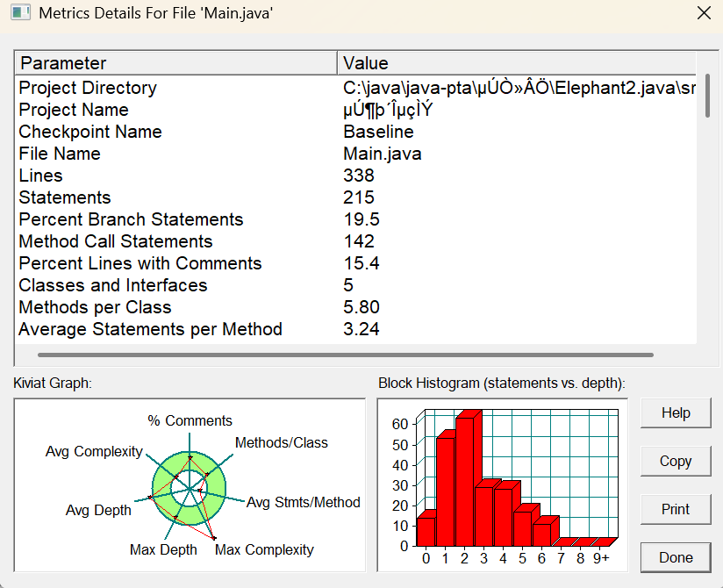Close the Metrics Details window
This screenshot has height=588, width=723.
tap(703, 13)
